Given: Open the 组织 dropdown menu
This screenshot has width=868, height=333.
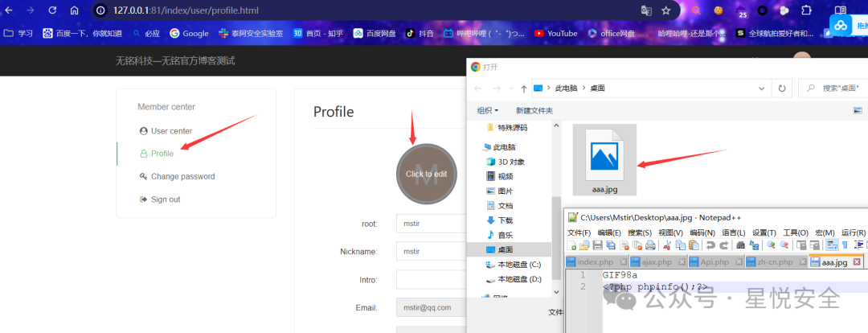Looking at the screenshot, I should 488,111.
